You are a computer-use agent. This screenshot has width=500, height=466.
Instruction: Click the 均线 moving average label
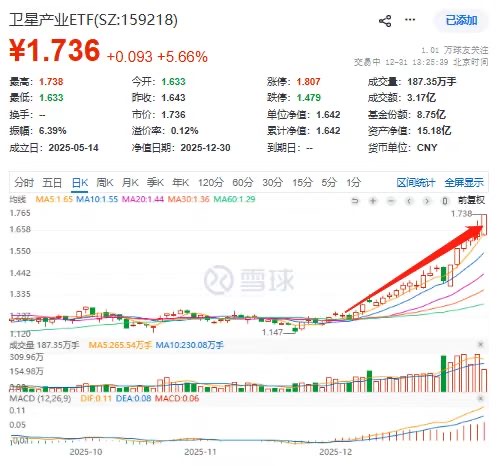pyautogui.click(x=18, y=200)
